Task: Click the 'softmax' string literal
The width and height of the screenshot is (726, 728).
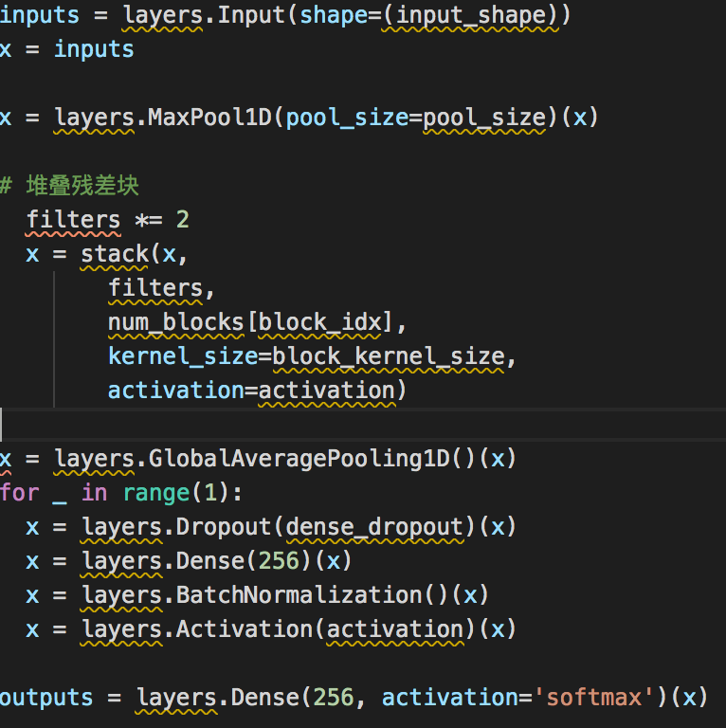Action: click(593, 698)
